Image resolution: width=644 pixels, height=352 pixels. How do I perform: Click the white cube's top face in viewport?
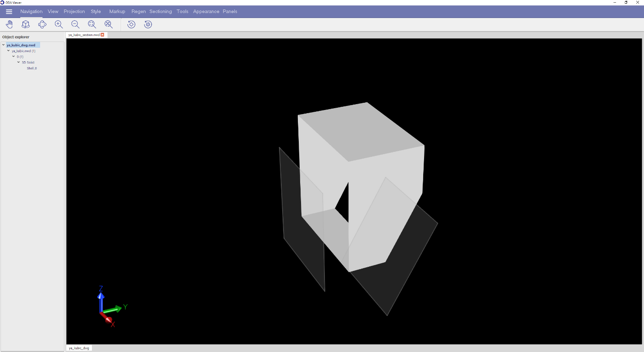pos(361,131)
